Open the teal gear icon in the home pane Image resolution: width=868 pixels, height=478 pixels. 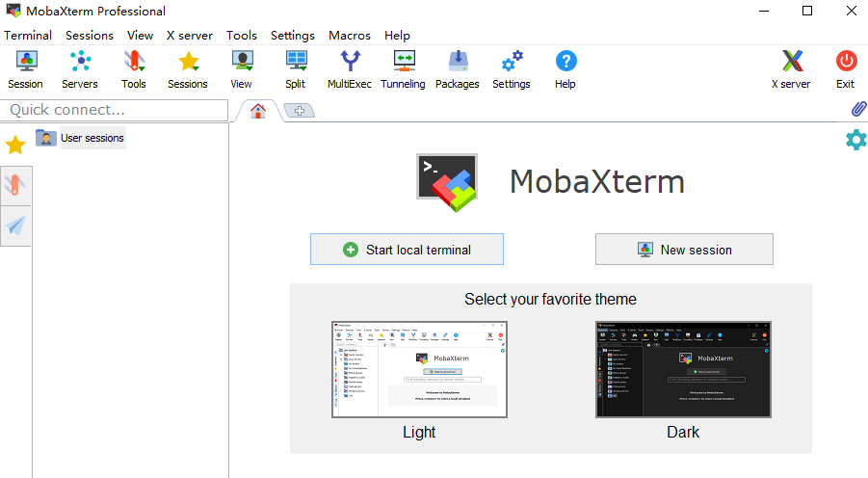[x=855, y=140]
